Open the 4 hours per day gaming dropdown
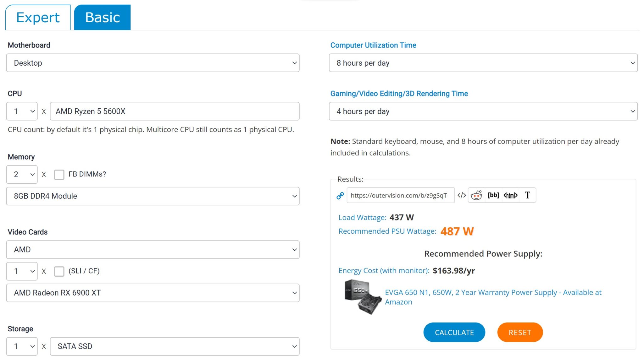Viewport: 644px width, 358px height. tap(483, 111)
